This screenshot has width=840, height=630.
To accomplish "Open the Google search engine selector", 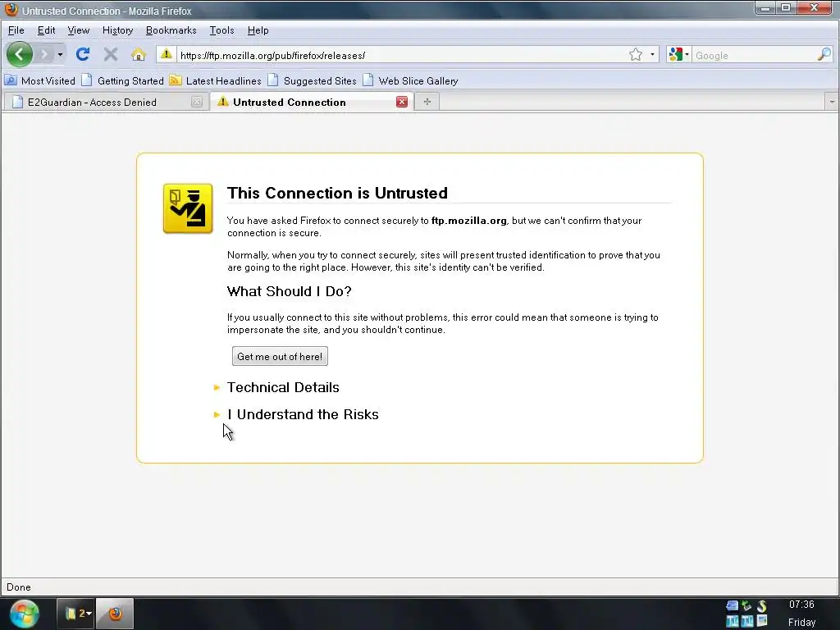I will [678, 55].
